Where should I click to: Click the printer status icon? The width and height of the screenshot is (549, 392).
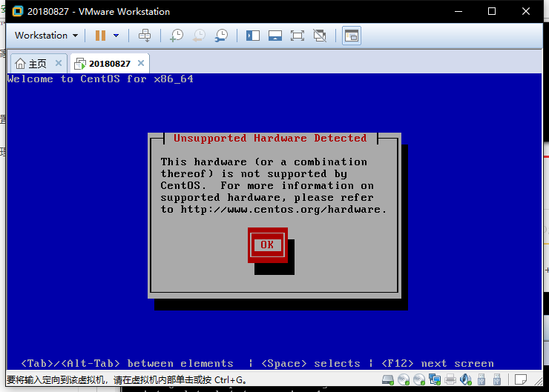point(450,379)
